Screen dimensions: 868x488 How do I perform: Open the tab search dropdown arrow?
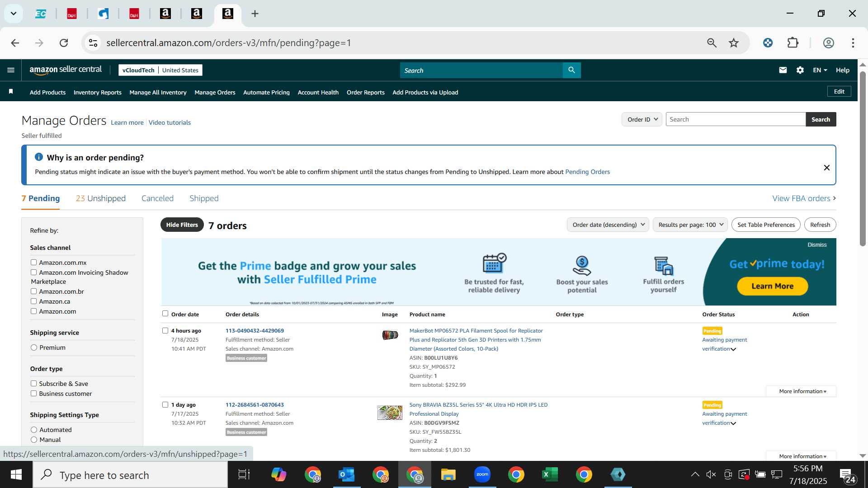point(14,14)
